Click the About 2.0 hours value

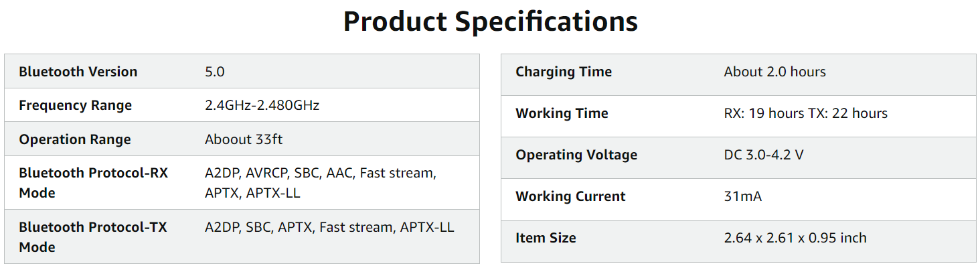[x=774, y=72]
